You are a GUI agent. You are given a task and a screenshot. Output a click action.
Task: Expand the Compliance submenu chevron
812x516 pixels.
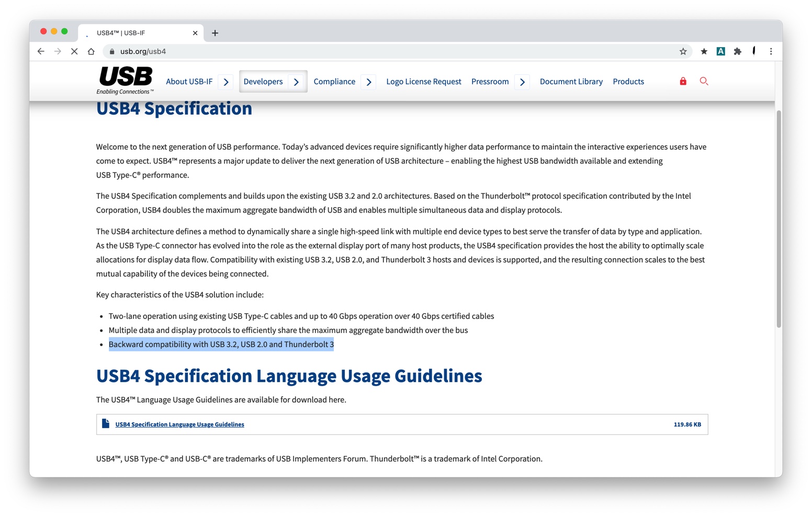point(369,82)
